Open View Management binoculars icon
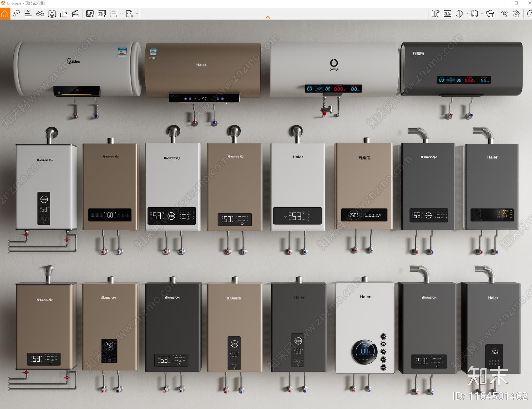 [x=40, y=14]
